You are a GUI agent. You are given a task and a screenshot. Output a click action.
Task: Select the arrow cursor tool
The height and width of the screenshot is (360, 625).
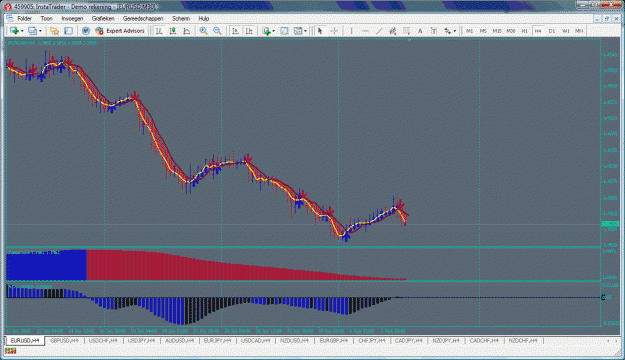(320, 31)
